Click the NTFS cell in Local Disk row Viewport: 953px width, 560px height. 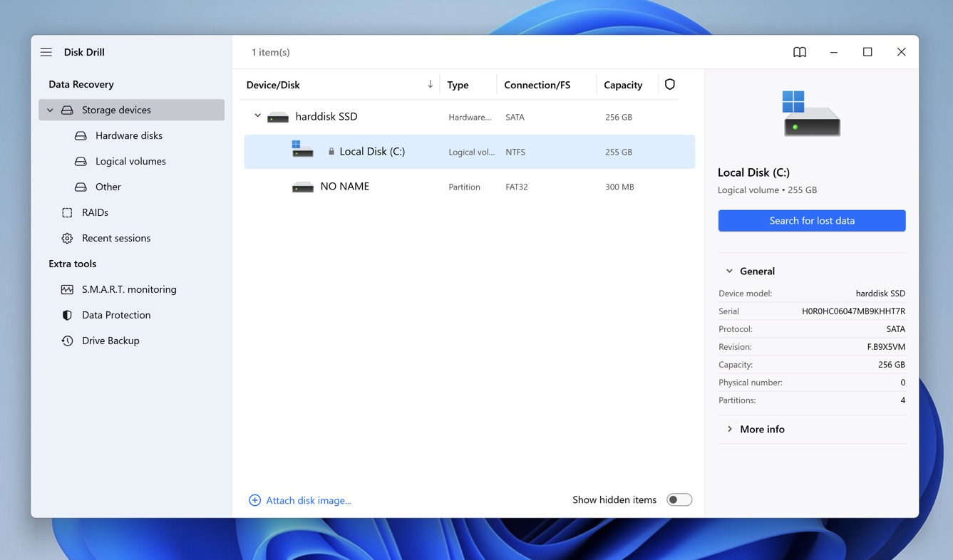(x=515, y=152)
